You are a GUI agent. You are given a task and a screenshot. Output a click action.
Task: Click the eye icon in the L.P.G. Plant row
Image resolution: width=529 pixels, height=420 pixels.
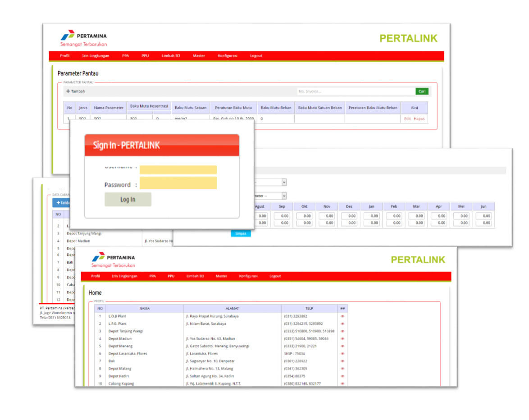[x=342, y=324]
